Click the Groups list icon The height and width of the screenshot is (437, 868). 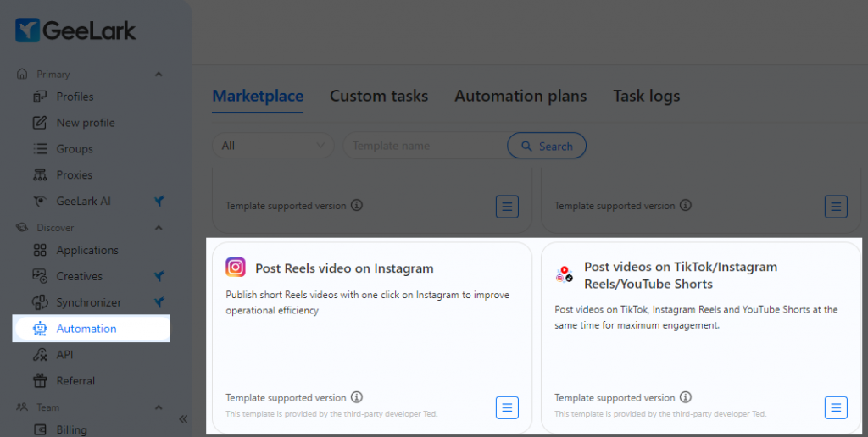click(x=40, y=149)
